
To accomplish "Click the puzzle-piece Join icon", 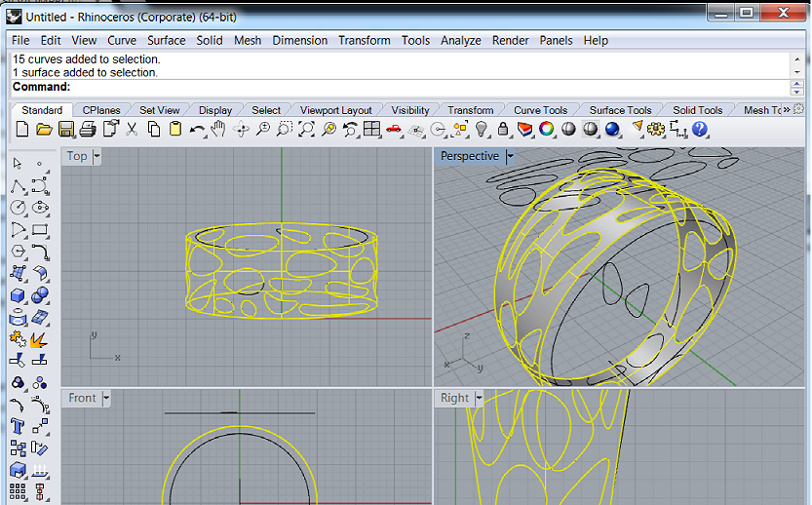I will click(19, 339).
